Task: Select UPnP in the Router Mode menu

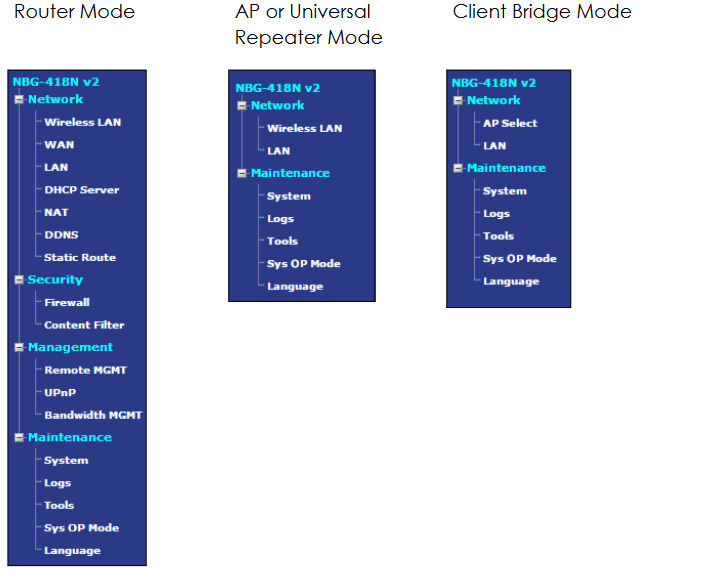Action: (x=60, y=392)
